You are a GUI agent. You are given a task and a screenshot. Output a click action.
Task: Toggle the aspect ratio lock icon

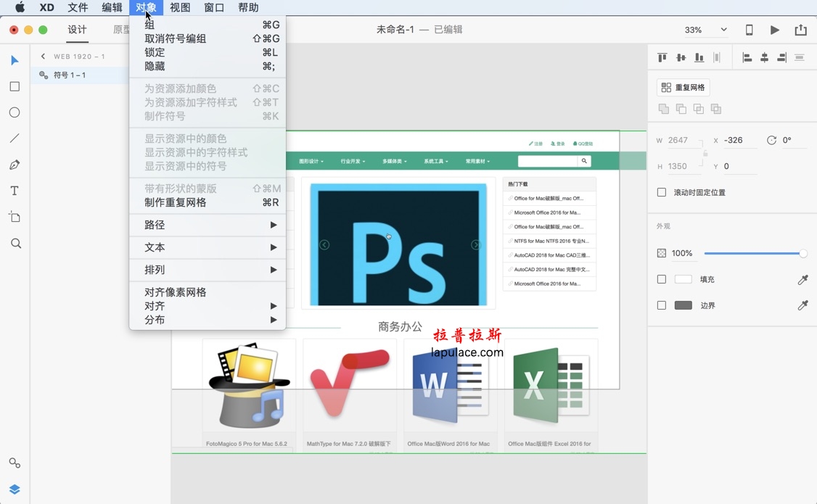(705, 153)
